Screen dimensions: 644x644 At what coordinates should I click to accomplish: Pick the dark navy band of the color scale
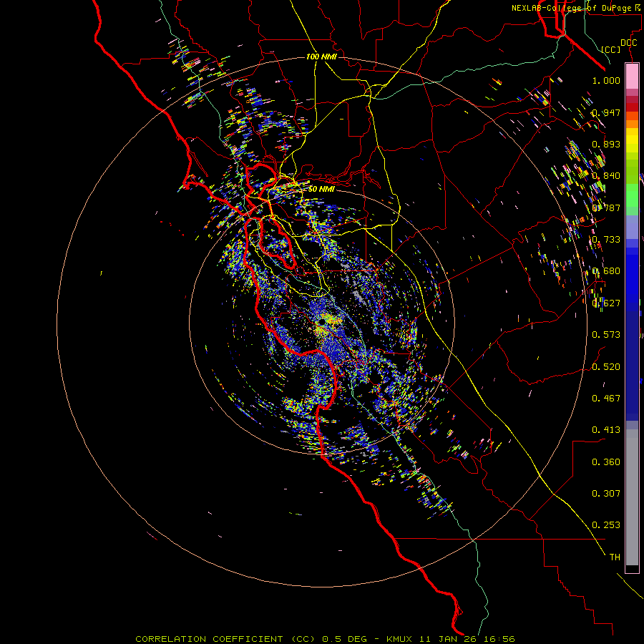[x=632, y=365]
